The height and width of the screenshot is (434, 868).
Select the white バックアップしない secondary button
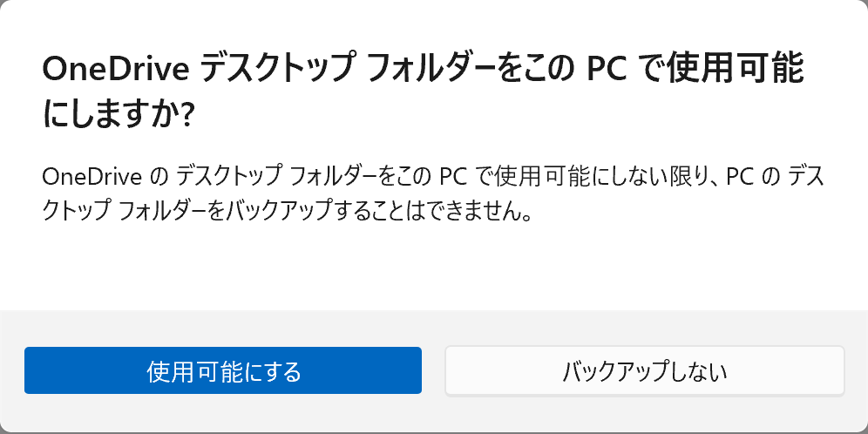tap(645, 371)
